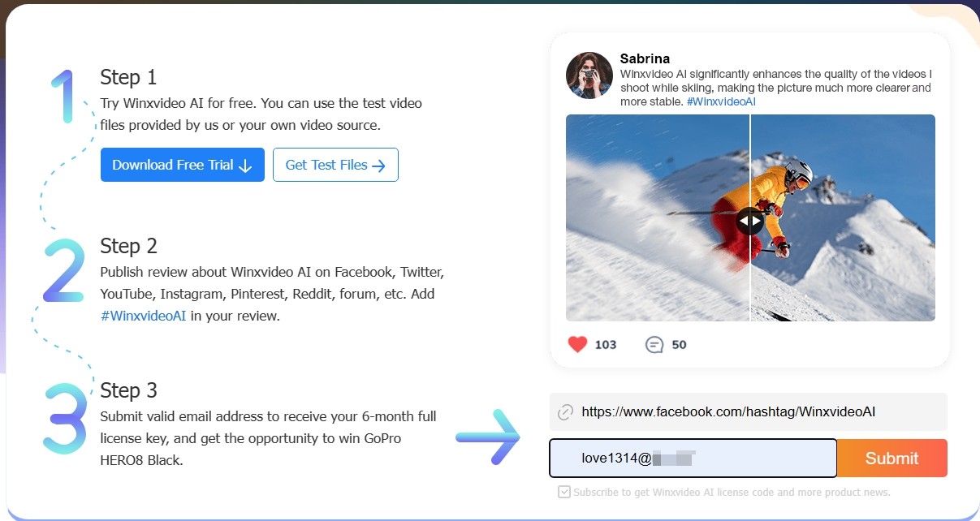
Task: Open the Get Test Files link button
Action: click(x=335, y=165)
